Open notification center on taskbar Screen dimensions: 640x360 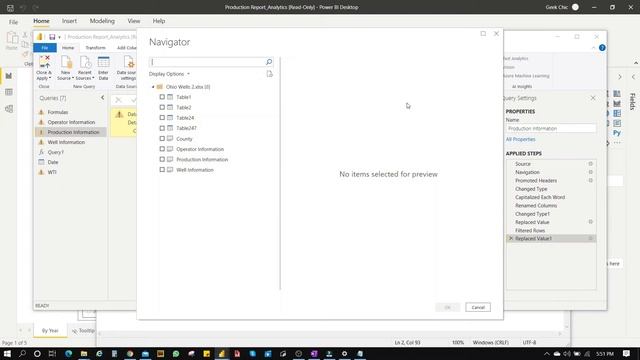[627, 353]
